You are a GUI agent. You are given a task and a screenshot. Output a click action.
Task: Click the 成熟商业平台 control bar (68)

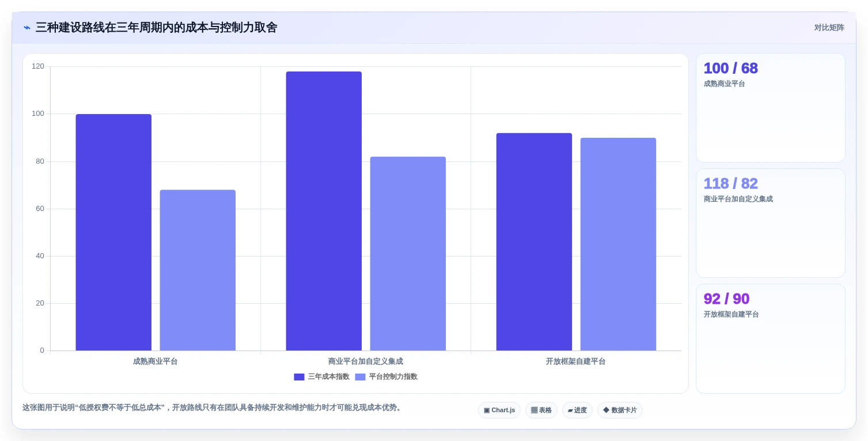pyautogui.click(x=198, y=270)
